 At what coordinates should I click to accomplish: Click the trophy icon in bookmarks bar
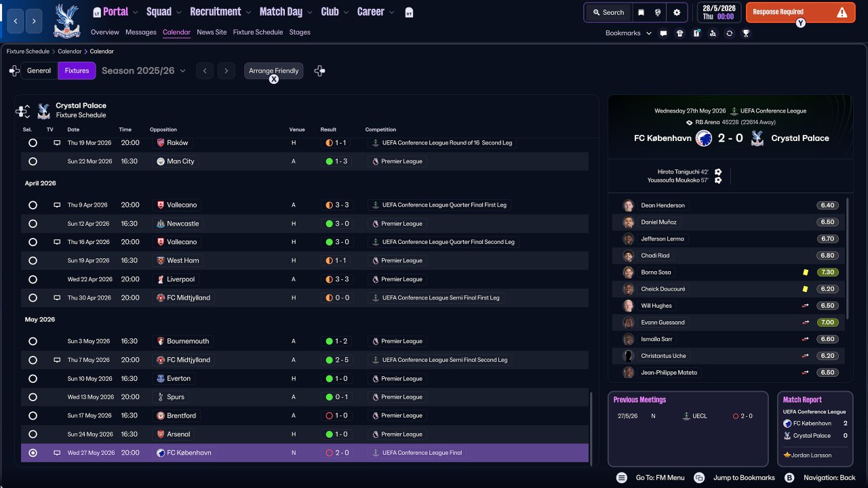tap(746, 33)
